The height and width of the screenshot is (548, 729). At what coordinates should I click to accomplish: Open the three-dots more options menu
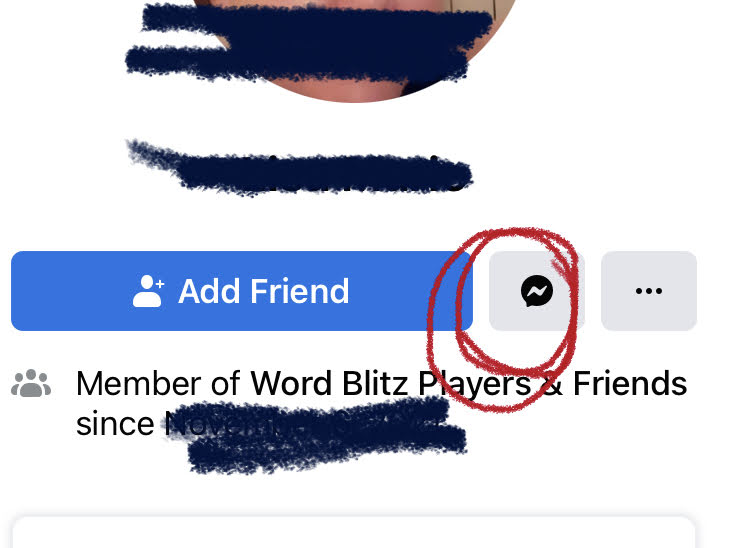point(649,291)
